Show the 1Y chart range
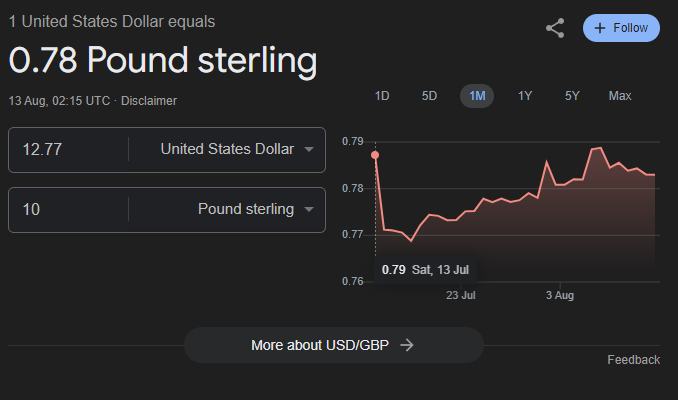Viewport: 678px width, 400px height. (x=525, y=96)
